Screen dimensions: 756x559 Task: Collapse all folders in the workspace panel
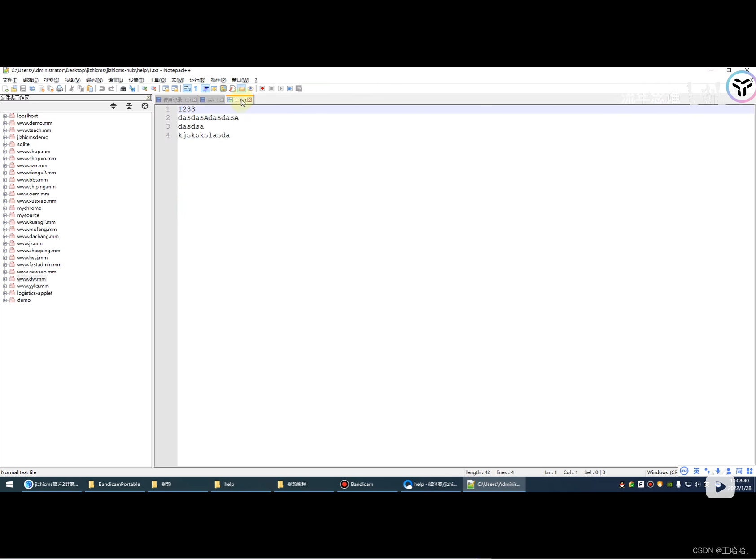[x=129, y=106]
